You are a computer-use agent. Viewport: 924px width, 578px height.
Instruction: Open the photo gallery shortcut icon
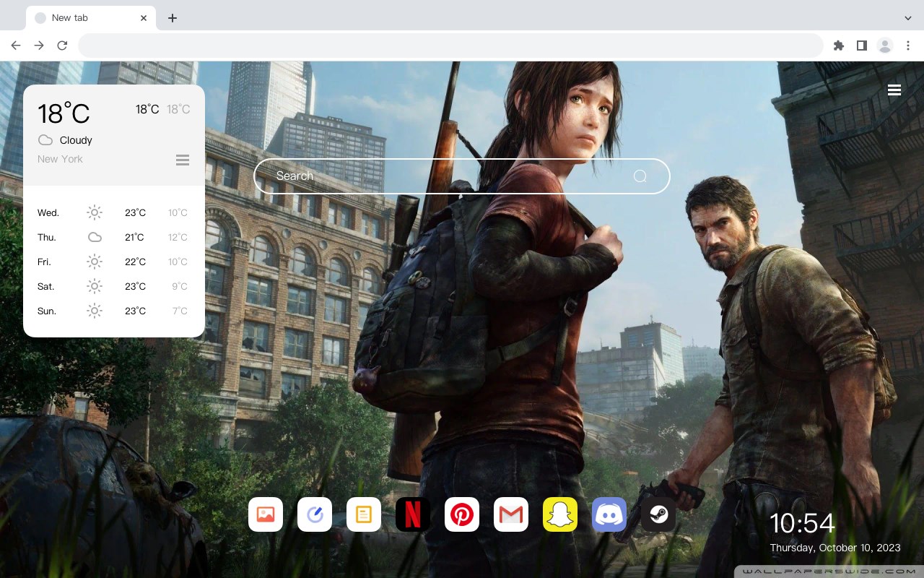point(266,514)
